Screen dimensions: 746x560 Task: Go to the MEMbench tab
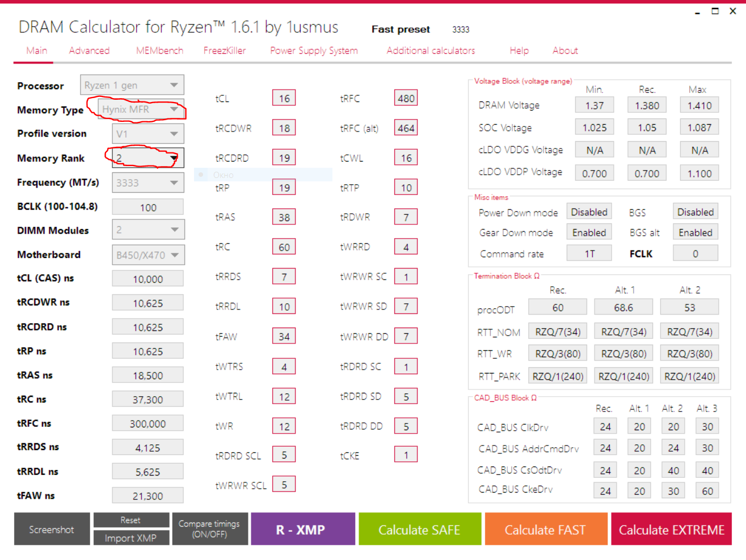(x=159, y=50)
